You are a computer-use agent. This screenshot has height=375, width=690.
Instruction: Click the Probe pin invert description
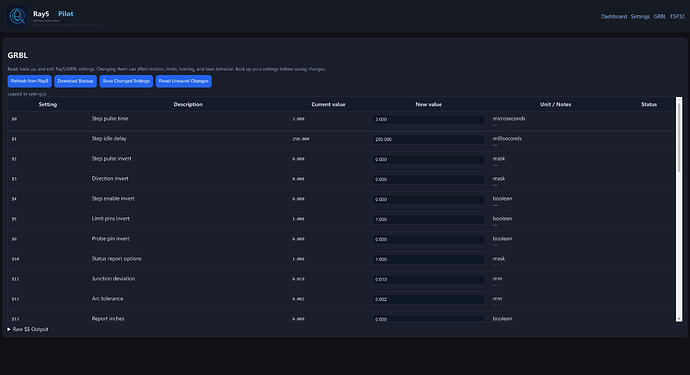coord(110,239)
